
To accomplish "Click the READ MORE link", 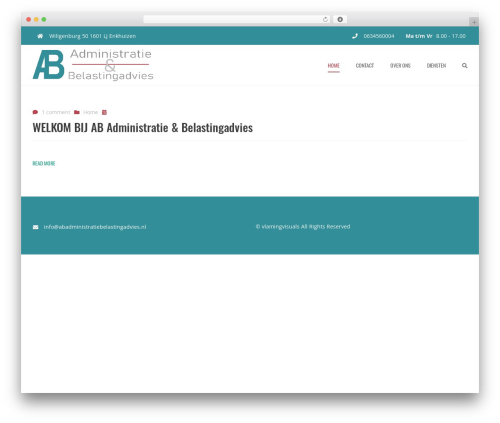I will click(x=44, y=163).
